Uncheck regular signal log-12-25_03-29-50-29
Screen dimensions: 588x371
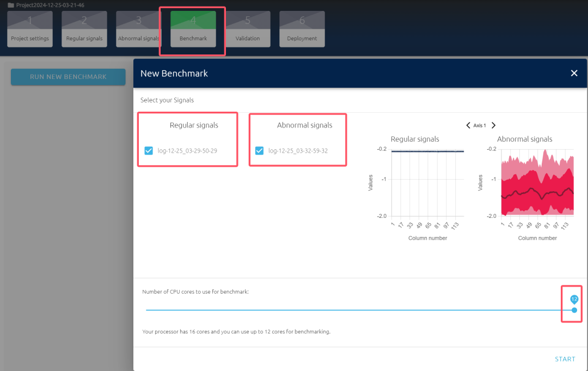pyautogui.click(x=149, y=151)
